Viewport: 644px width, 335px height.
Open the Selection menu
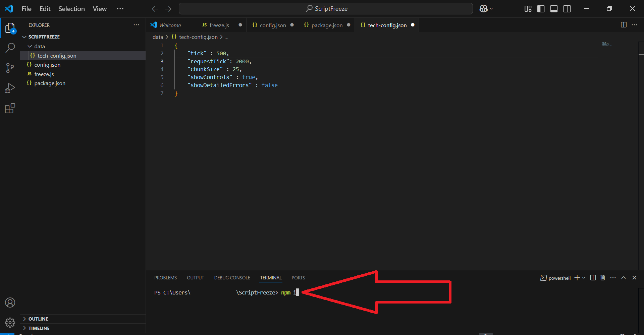[x=71, y=9]
